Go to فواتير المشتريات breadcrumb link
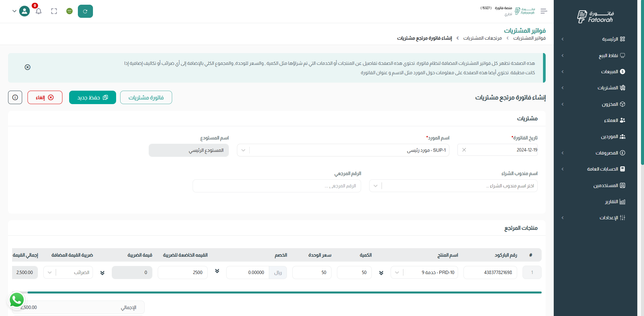This screenshot has height=316, width=644. [x=529, y=38]
